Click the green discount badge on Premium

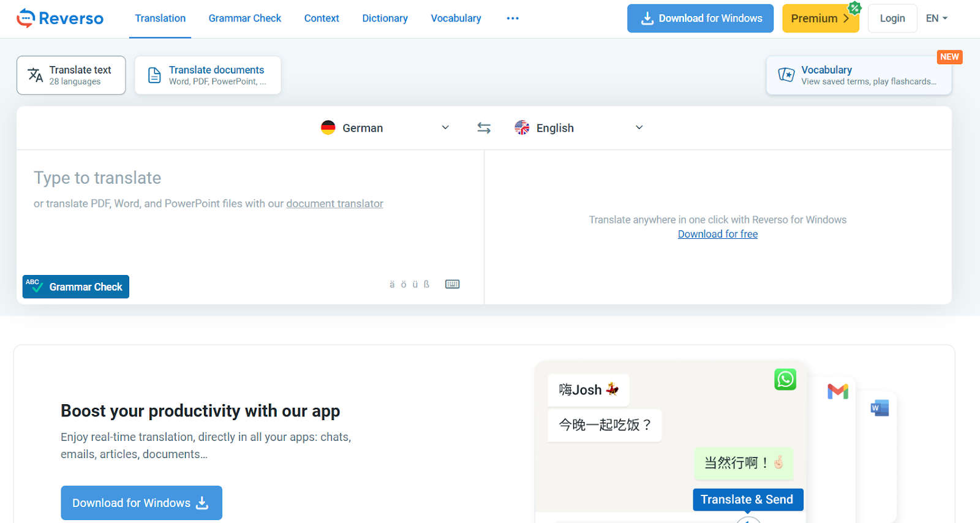pos(854,8)
